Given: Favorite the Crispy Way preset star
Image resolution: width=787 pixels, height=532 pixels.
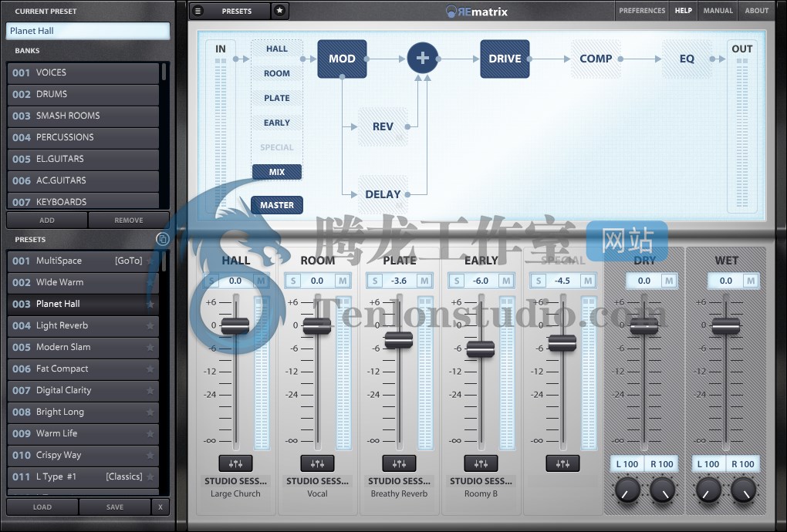Looking at the screenshot, I should click(150, 455).
